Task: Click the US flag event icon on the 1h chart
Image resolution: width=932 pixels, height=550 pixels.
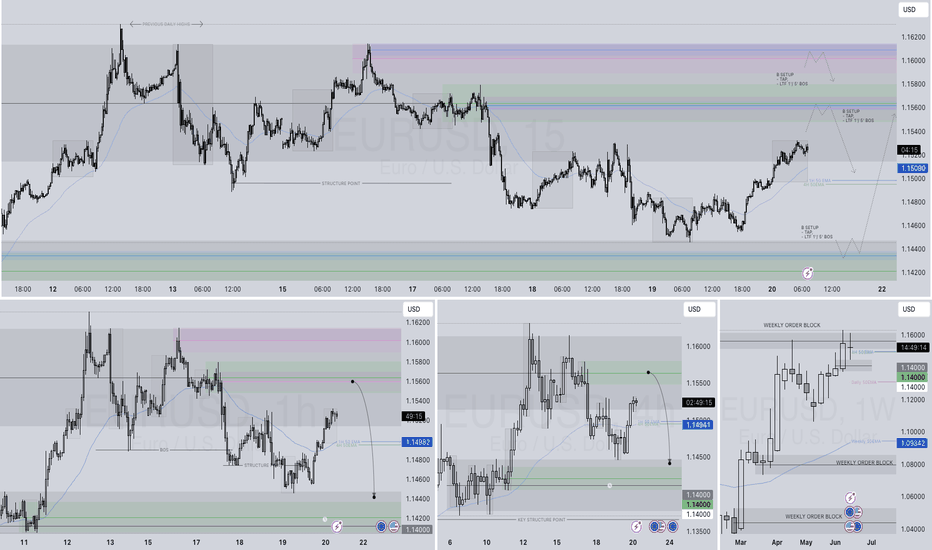Action: click(393, 526)
